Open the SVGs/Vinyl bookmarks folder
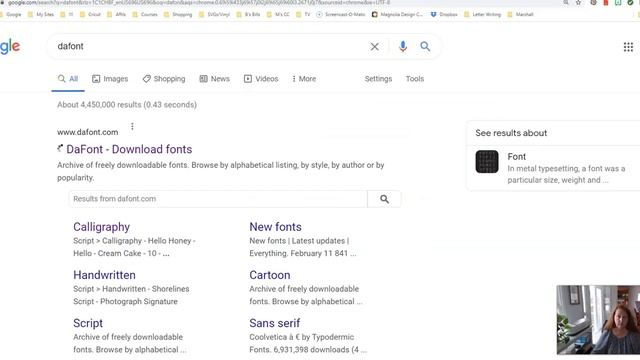Image resolution: width=640 pixels, height=360 pixels. point(214,14)
